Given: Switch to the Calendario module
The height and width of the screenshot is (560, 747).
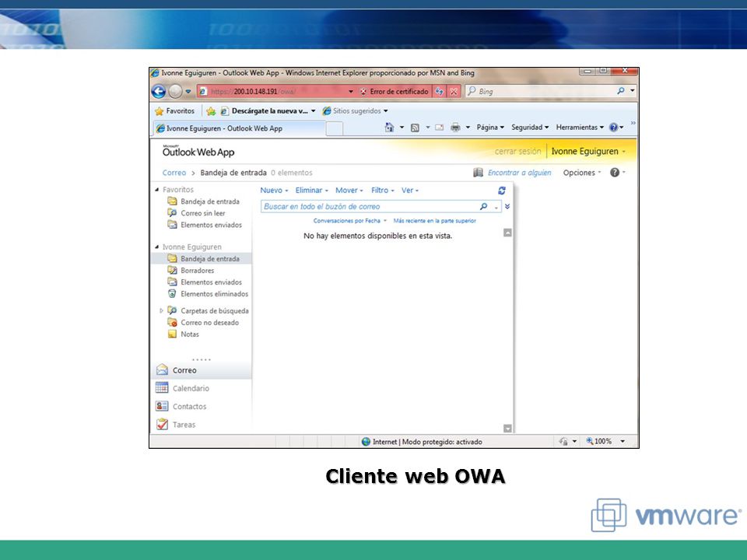Looking at the screenshot, I should (202, 388).
